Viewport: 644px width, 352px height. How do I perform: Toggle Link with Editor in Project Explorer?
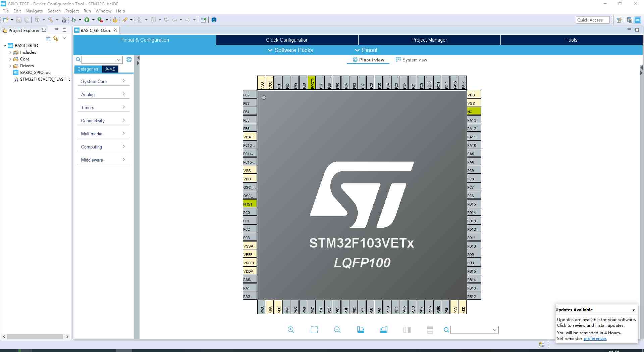(x=56, y=39)
